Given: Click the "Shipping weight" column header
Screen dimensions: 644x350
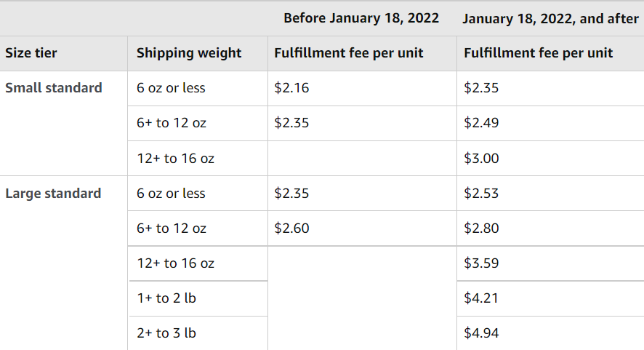Looking at the screenshot, I should [x=189, y=53].
